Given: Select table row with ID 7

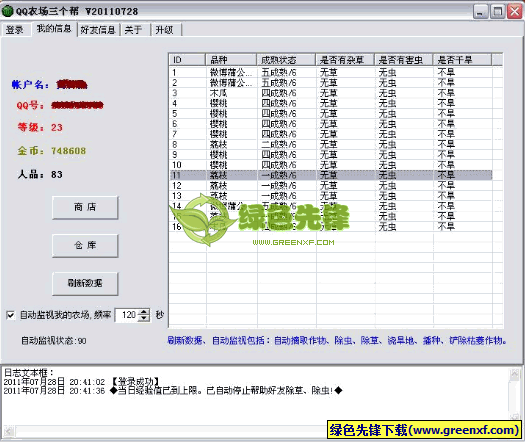Looking at the screenshot, I should (x=331, y=134).
